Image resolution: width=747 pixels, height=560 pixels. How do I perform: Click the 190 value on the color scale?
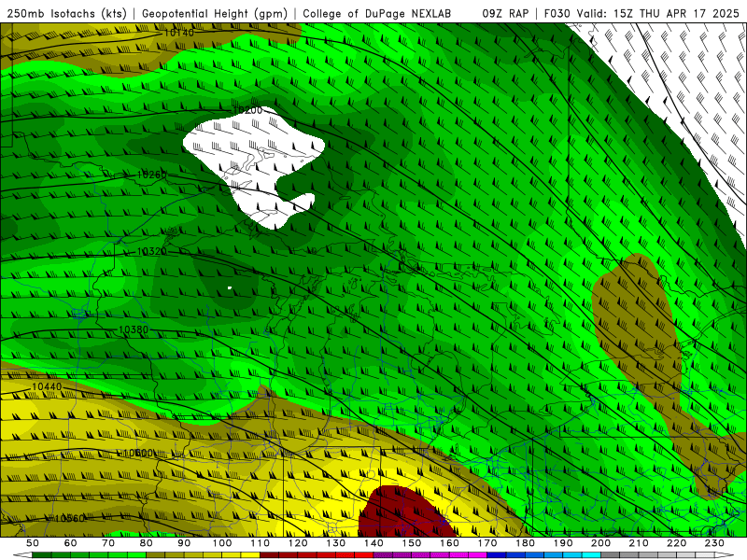563,543
